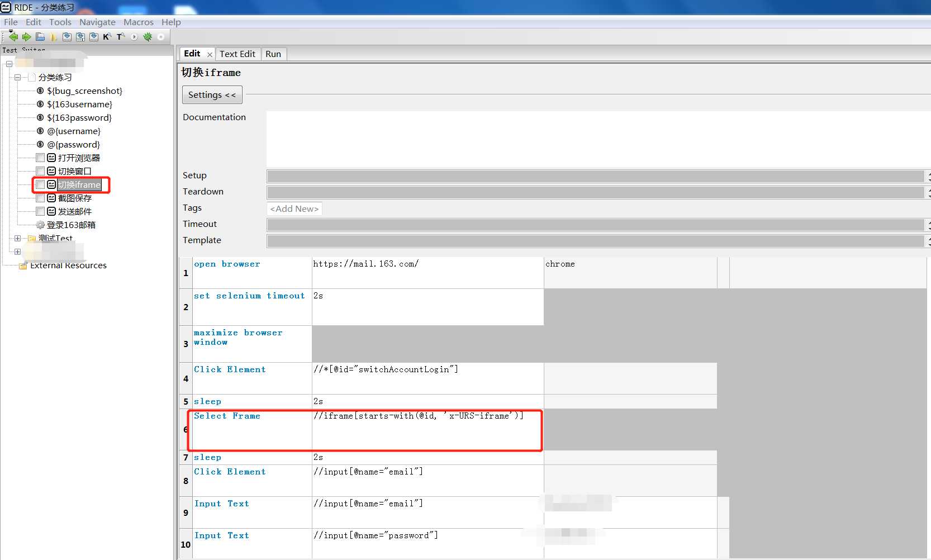Click the Setup field
931x560 pixels.
click(595, 176)
